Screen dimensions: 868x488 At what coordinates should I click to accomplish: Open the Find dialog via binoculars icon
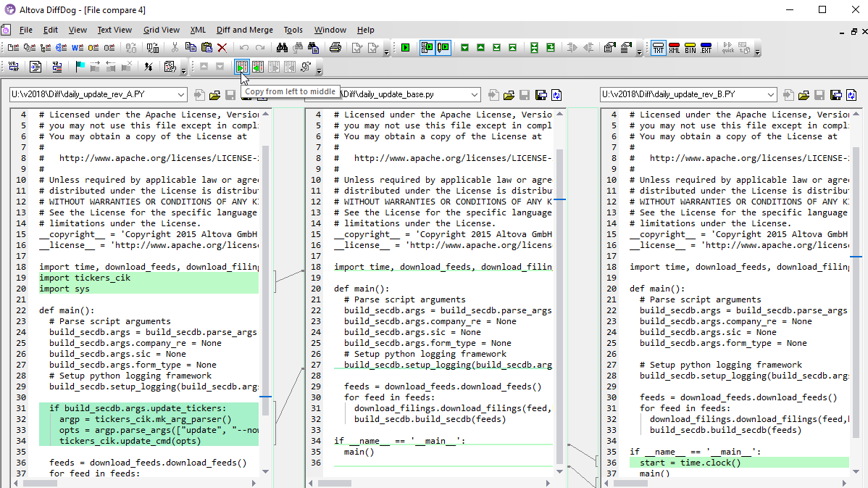pos(282,48)
